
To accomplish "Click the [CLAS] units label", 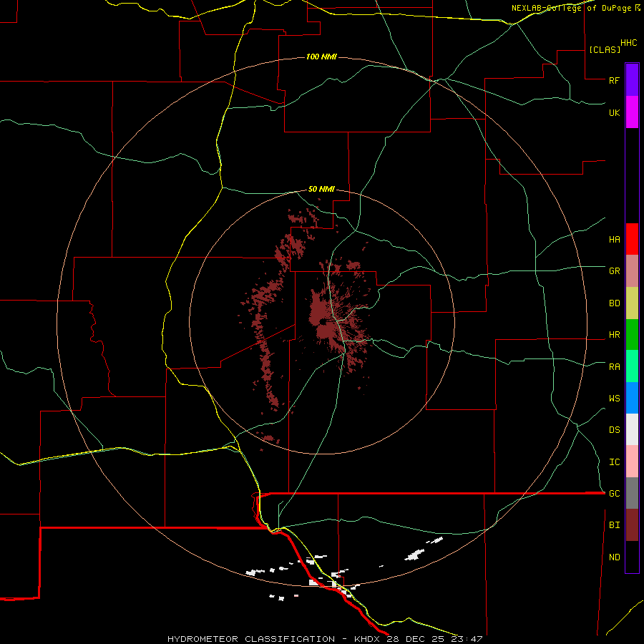I will (605, 49).
